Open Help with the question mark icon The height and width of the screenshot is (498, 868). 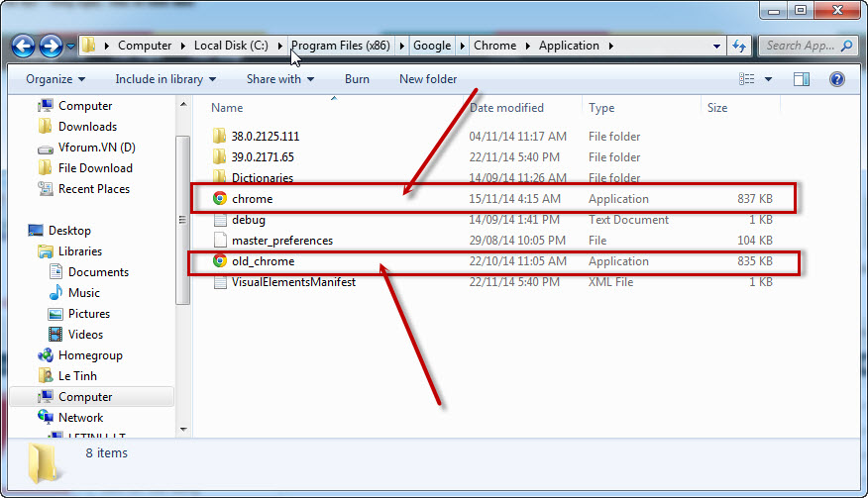(837, 79)
